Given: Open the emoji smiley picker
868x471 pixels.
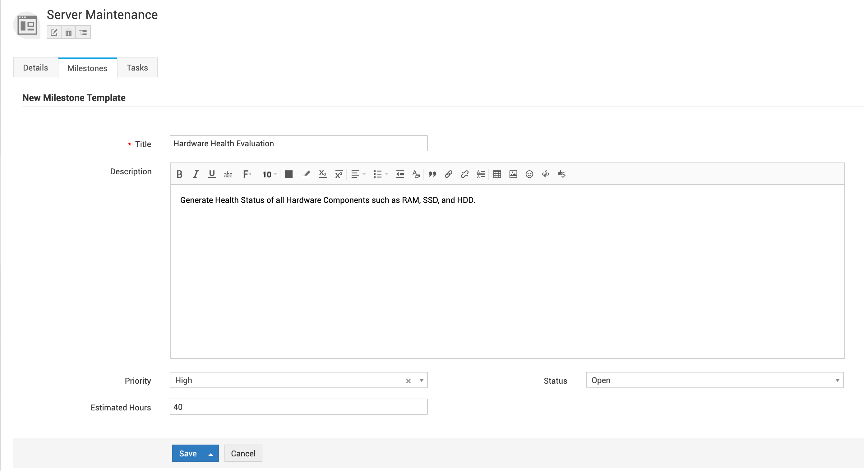Looking at the screenshot, I should point(529,174).
